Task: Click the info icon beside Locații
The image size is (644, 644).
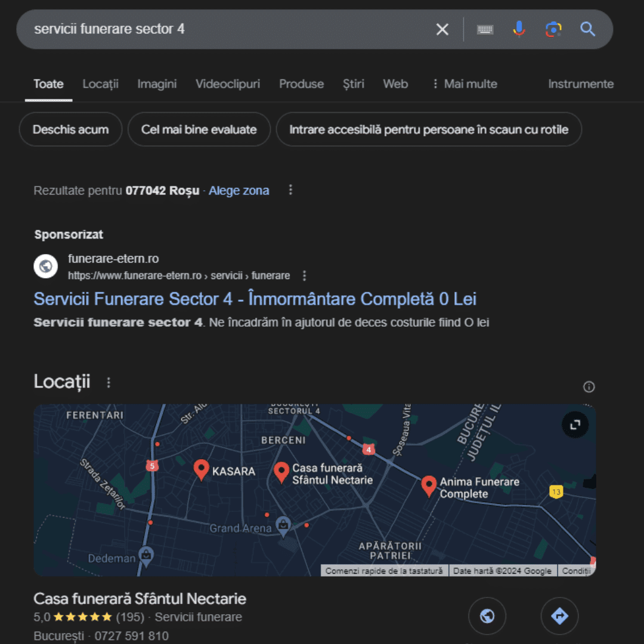Action: (589, 387)
